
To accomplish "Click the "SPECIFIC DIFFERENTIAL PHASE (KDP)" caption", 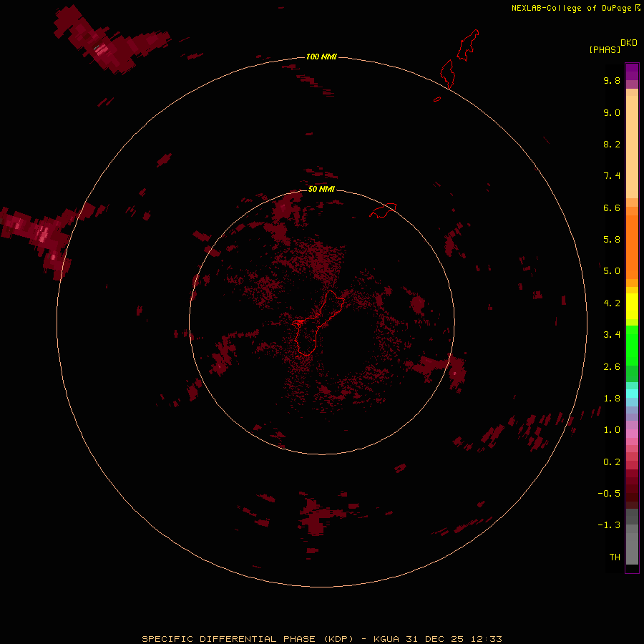I will (x=248, y=639).
